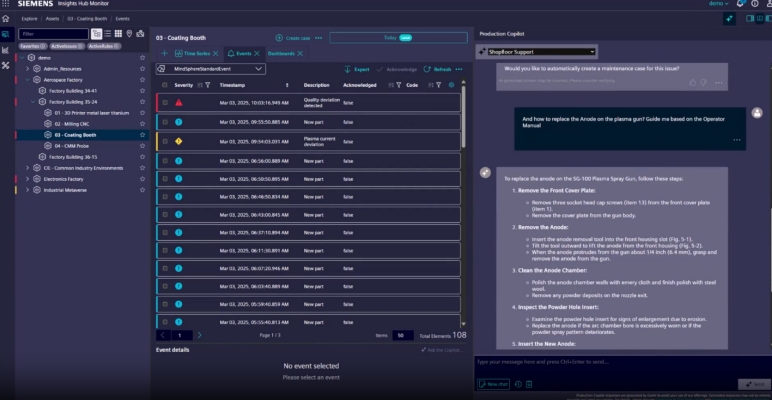This screenshot has width=772, height=400.
Task: Click the Create case button
Action: [292, 38]
